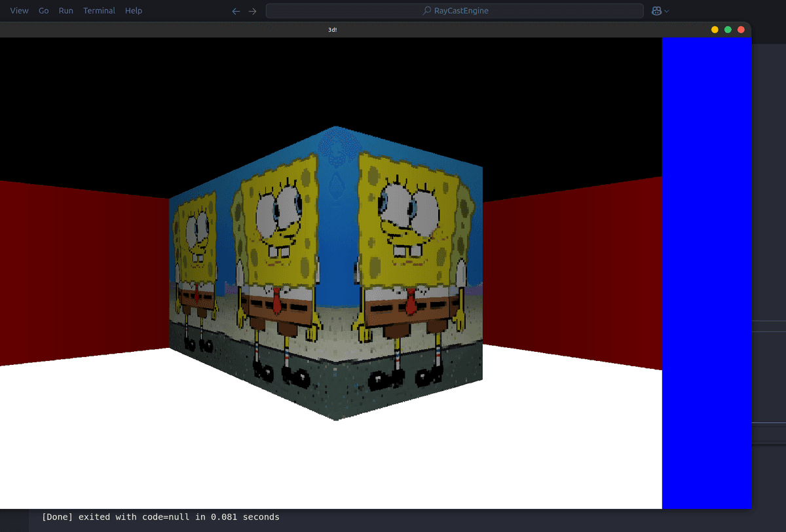Open the View menu
This screenshot has height=532, width=786.
(19, 10)
